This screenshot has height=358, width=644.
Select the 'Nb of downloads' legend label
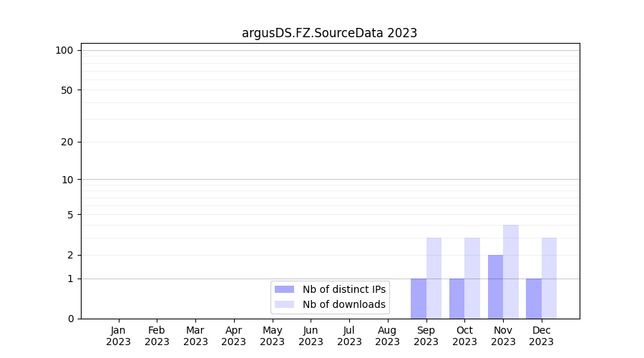[343, 304]
